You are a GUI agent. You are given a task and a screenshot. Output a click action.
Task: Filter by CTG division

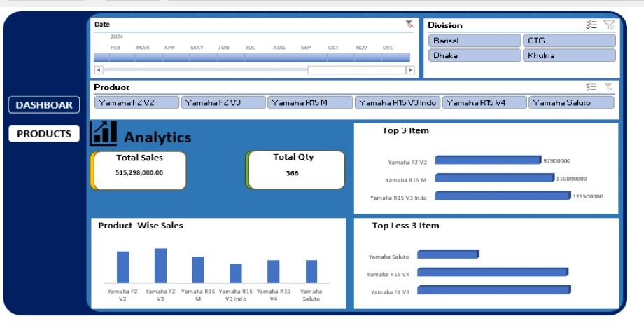(x=569, y=41)
